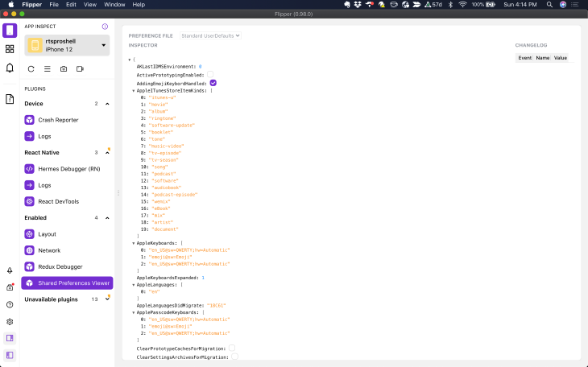588x367 pixels.
Task: Open the Standard UserDefaults preference file dropdown
Action: [210, 35]
